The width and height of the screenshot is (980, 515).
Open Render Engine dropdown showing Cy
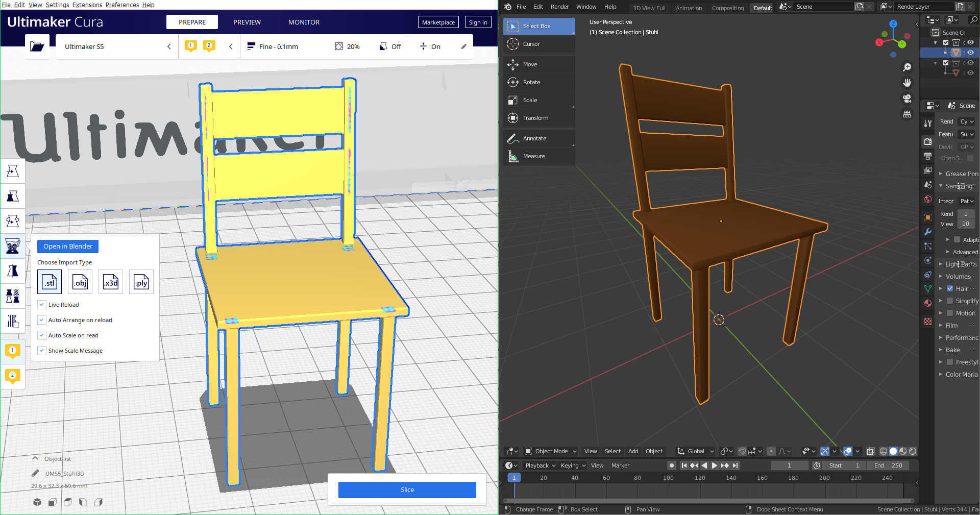[966, 121]
